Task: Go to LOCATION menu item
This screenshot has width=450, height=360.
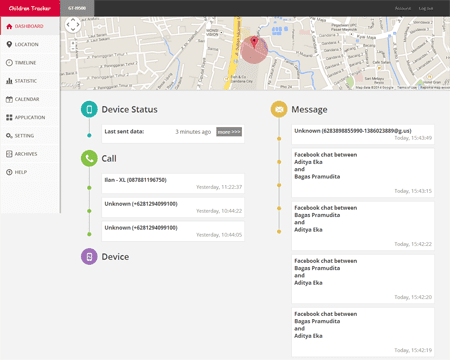Action: (x=27, y=44)
